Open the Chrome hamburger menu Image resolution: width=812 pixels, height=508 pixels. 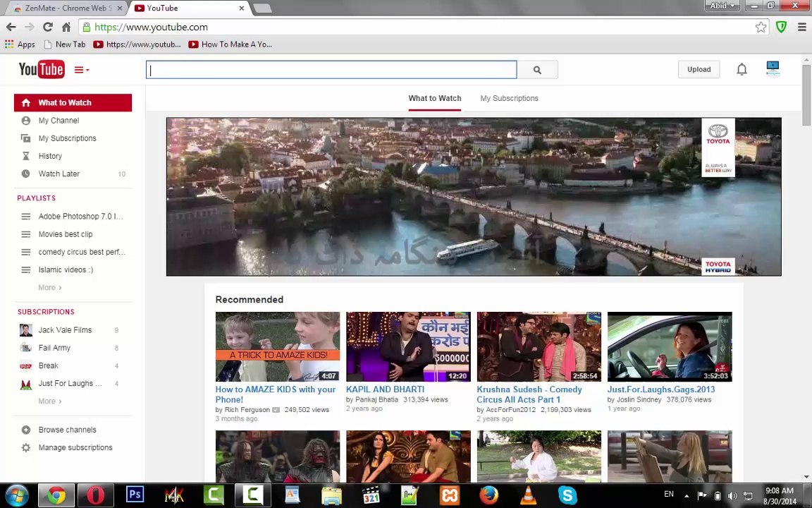(x=801, y=27)
